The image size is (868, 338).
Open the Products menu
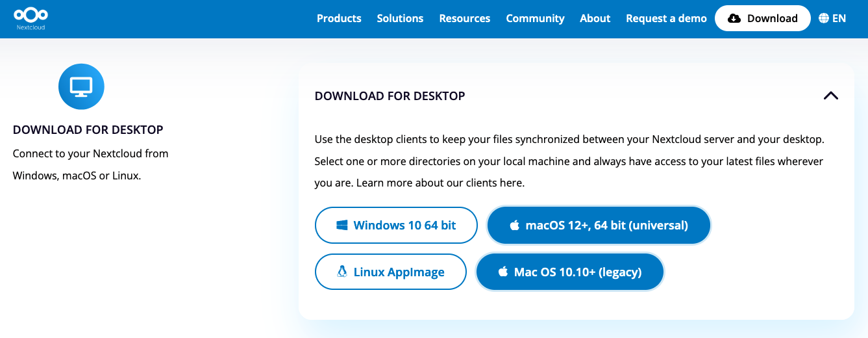(x=339, y=18)
